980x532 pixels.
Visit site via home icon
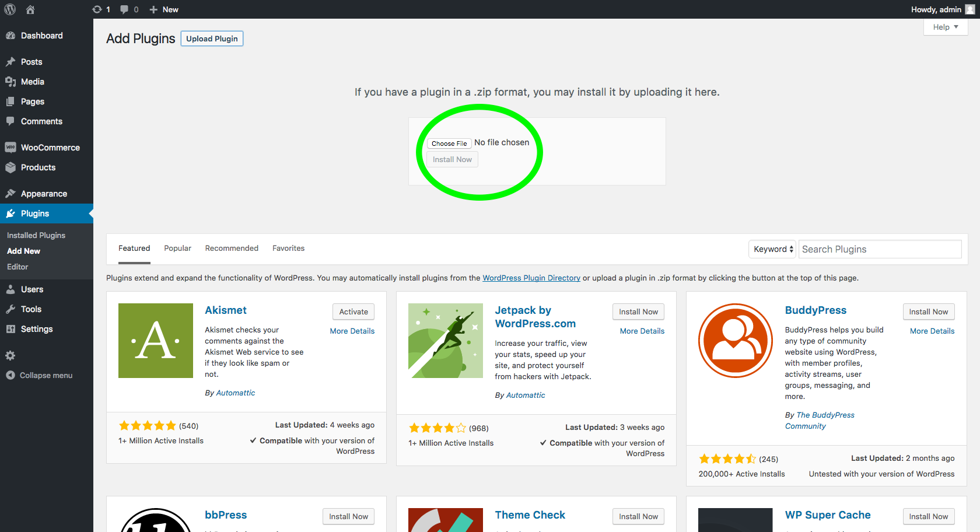[x=30, y=9]
